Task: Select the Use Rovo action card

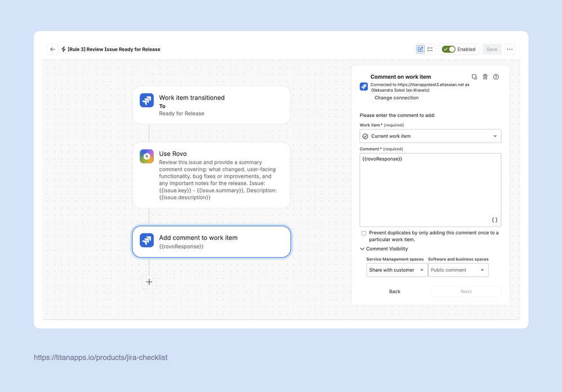Action: point(212,175)
